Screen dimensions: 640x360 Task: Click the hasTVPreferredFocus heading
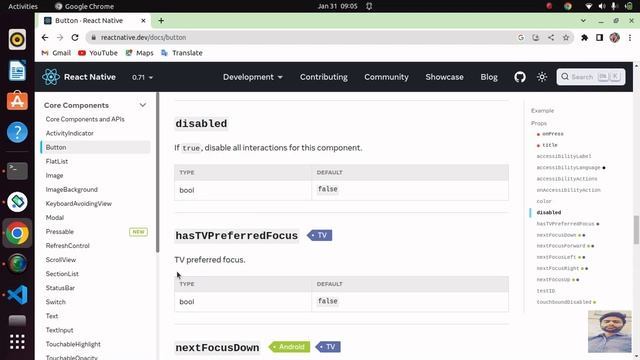236,236
